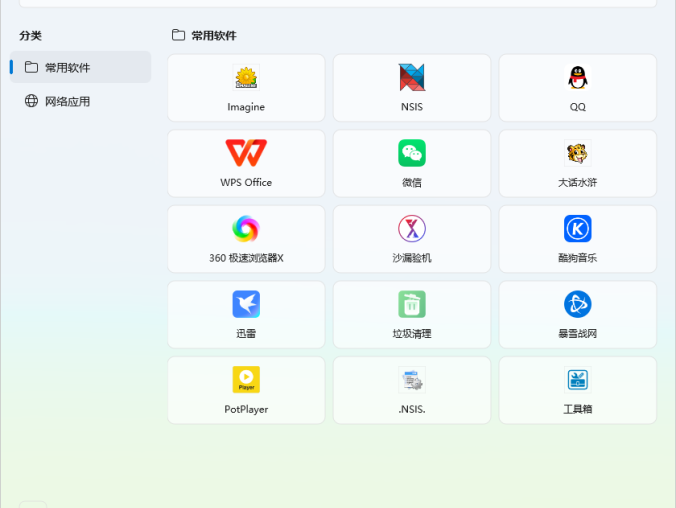This screenshot has height=508, width=676.
Task: Click the 工具箱 label text
Action: [x=578, y=409]
